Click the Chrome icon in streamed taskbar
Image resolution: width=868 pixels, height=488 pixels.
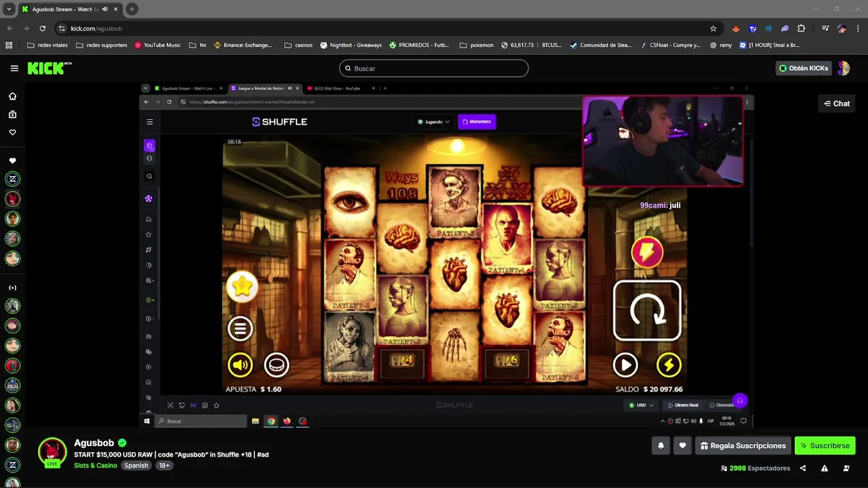(x=271, y=421)
